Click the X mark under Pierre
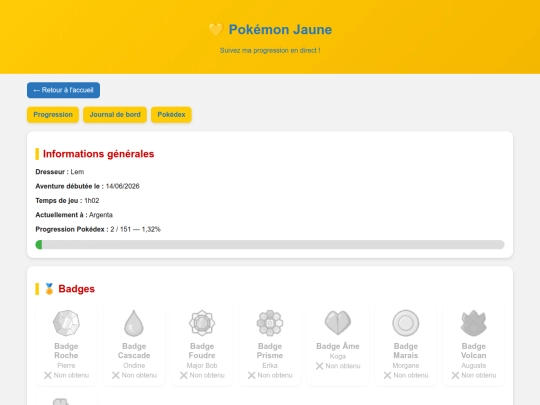540x405 pixels. point(48,375)
